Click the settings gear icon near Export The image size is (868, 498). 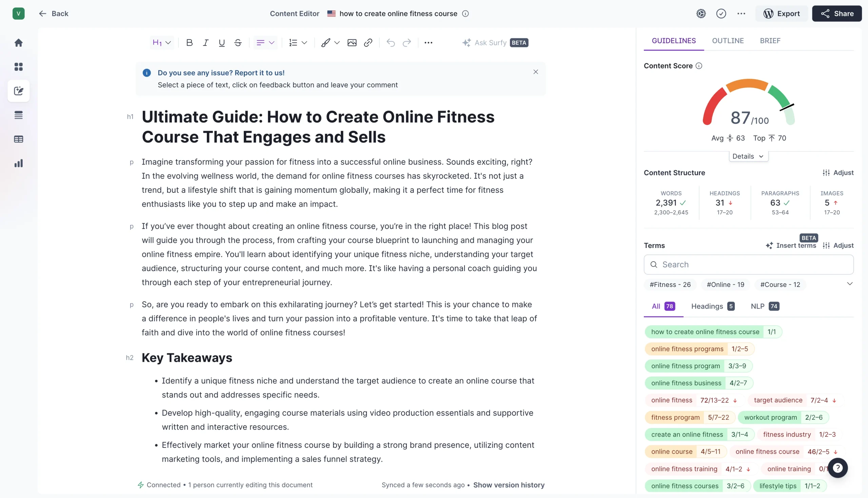(701, 14)
